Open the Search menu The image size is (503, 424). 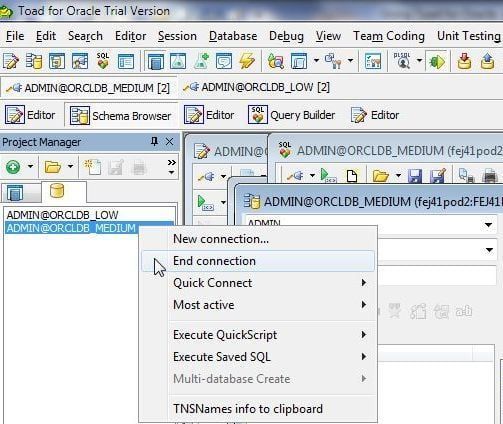(x=85, y=36)
